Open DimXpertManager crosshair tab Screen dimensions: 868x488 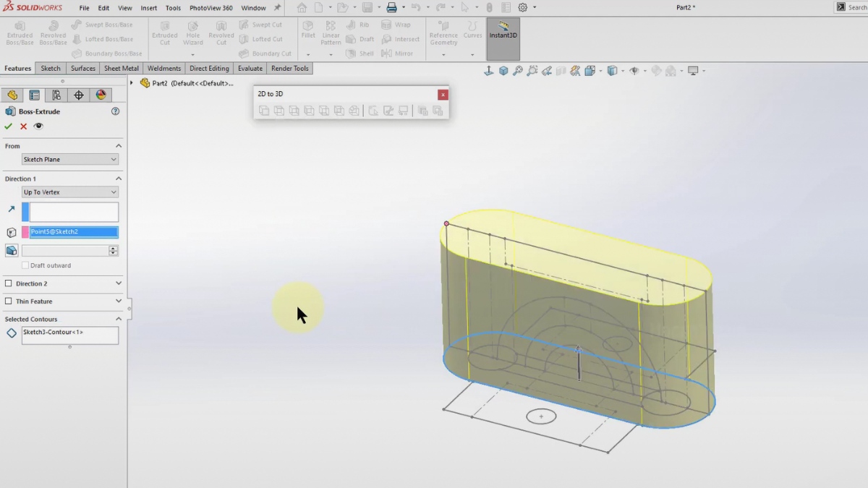pos(78,95)
